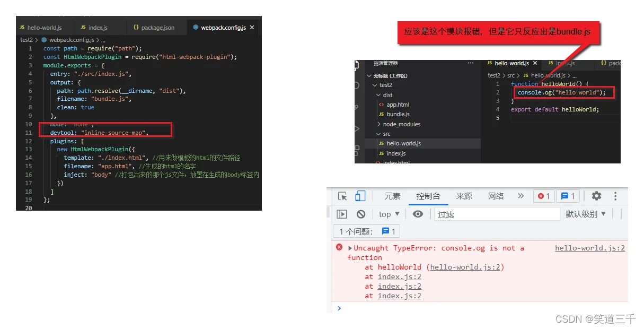Image resolution: width=644 pixels, height=329 pixels.
Task: Expand the node_modules folder
Action: point(398,124)
